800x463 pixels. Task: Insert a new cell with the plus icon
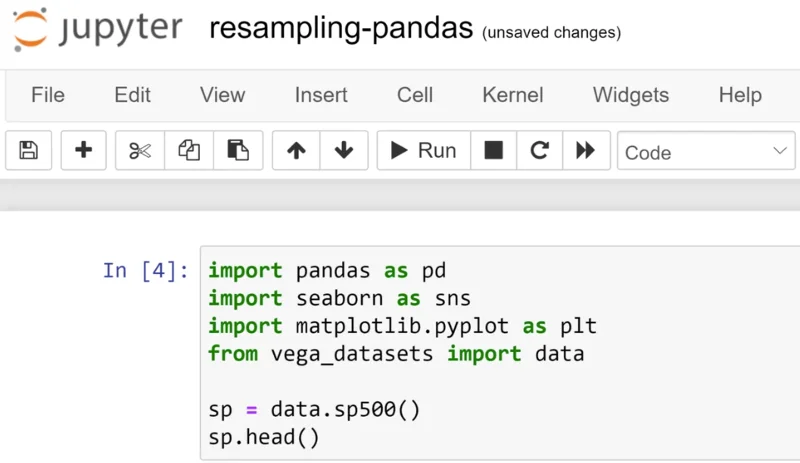point(84,150)
